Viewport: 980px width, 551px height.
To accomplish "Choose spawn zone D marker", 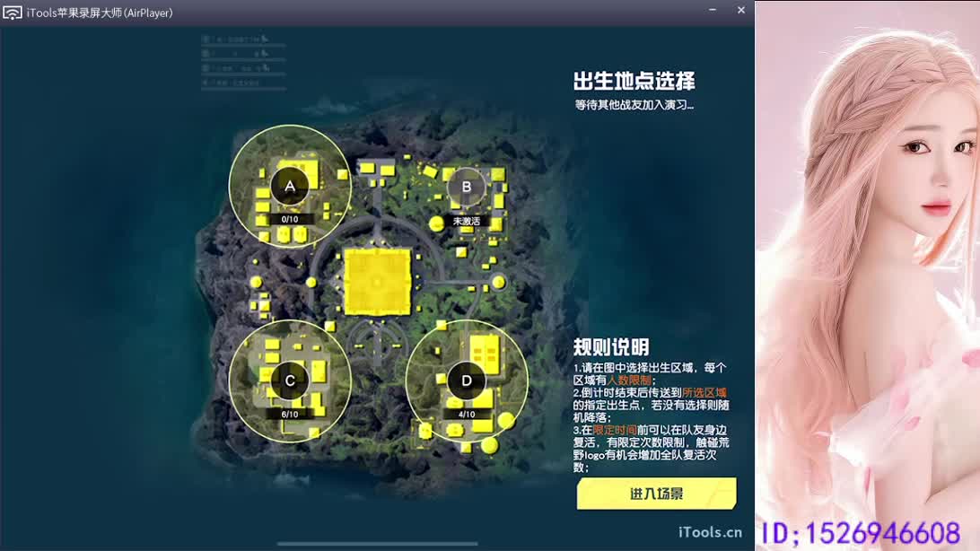I will click(467, 380).
